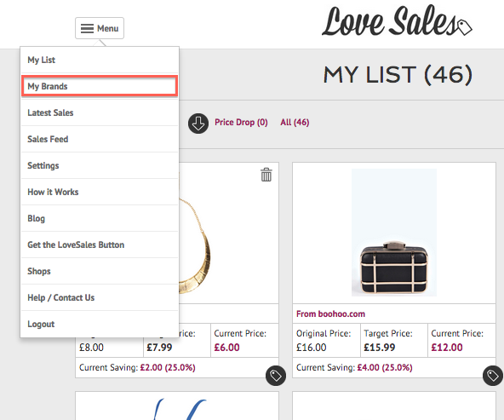Select Help / Contact Us
The image size is (504, 420).
(100, 297)
